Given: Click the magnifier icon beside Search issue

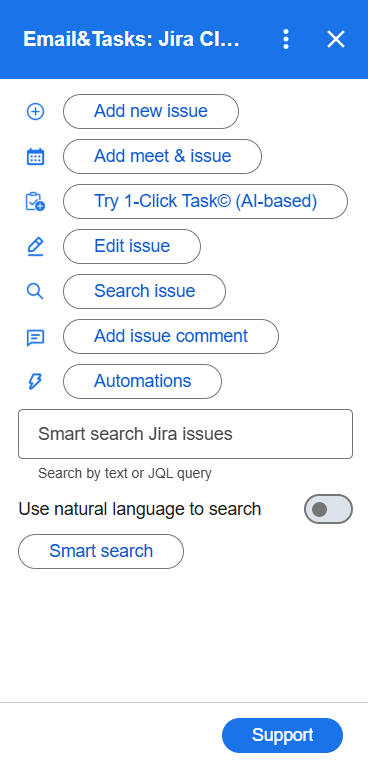Looking at the screenshot, I should [35, 291].
